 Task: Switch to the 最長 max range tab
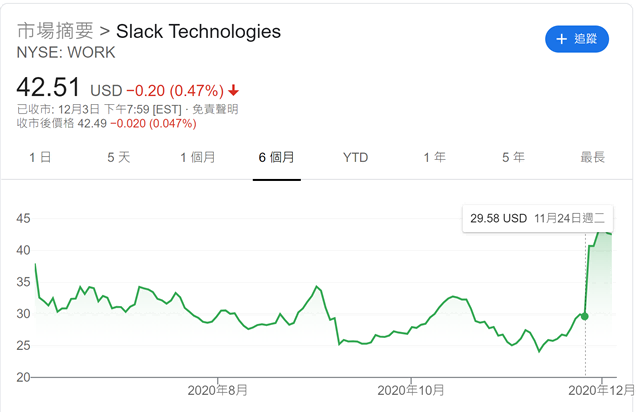[x=592, y=157]
